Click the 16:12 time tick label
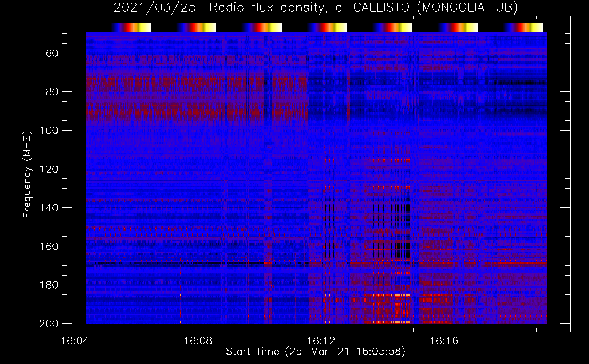589x364 pixels. click(x=321, y=341)
